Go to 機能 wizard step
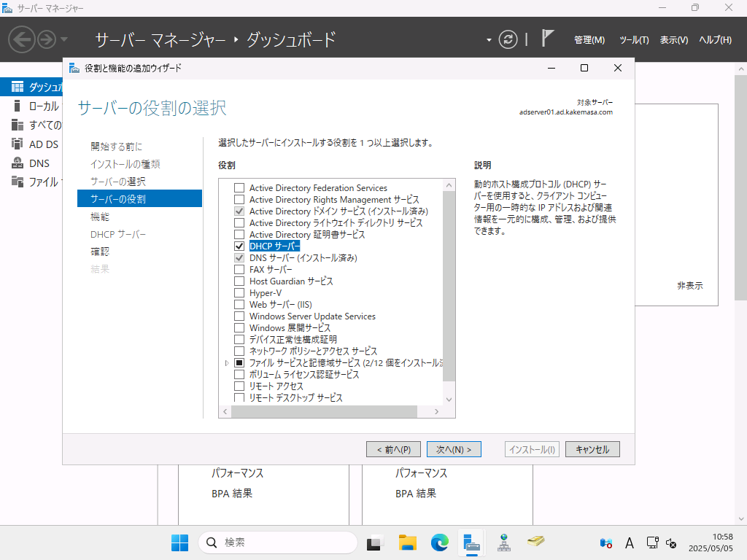This screenshot has width=747, height=560. [x=100, y=217]
